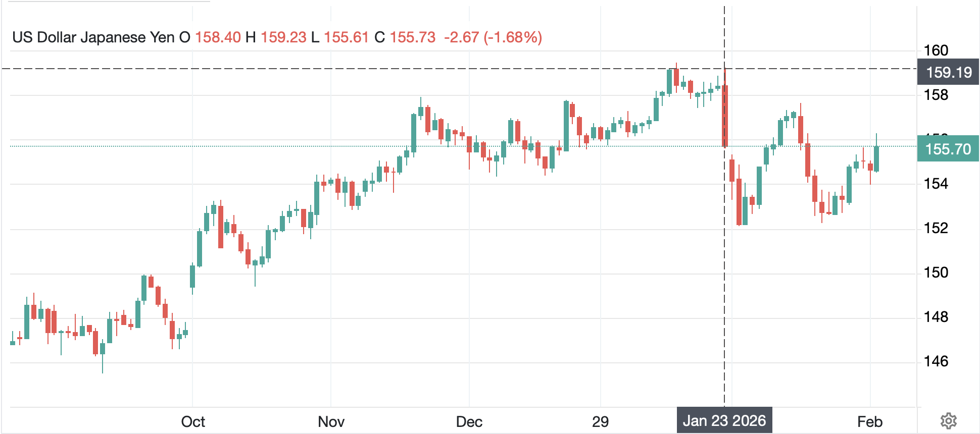Screen dimensions: 980x434
Task: Click the Jan 23 2026 date label
Action: (724, 420)
